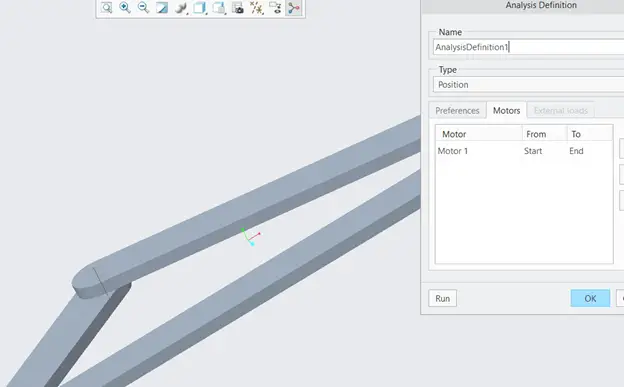Image resolution: width=624 pixels, height=387 pixels.
Task: Confirm with the OK button
Action: tap(590, 298)
